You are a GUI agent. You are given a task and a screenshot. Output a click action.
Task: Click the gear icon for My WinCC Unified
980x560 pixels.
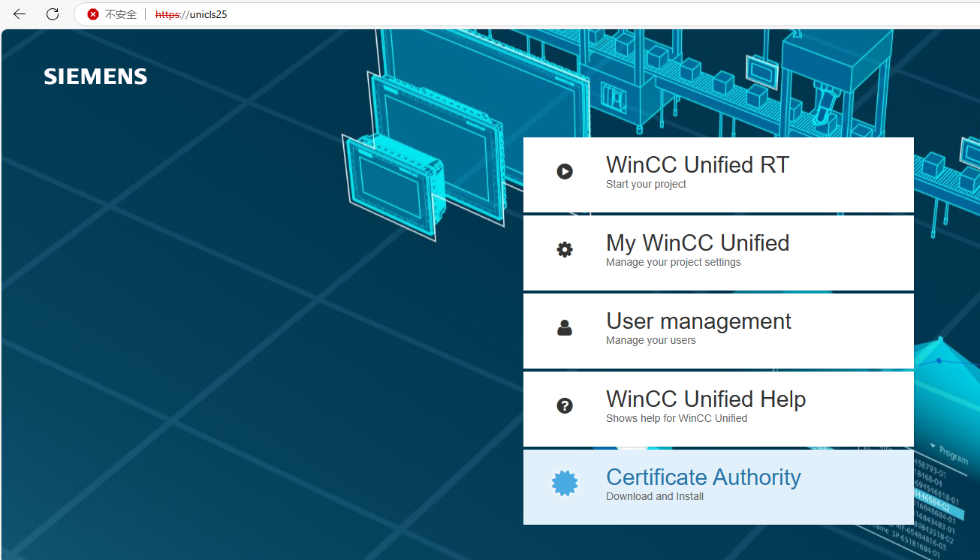pos(565,250)
